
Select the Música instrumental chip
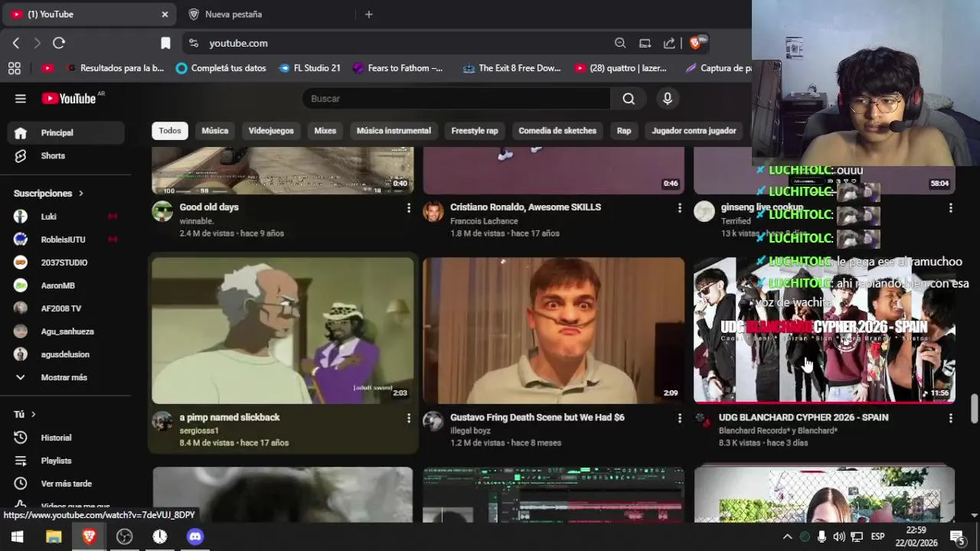click(x=394, y=131)
